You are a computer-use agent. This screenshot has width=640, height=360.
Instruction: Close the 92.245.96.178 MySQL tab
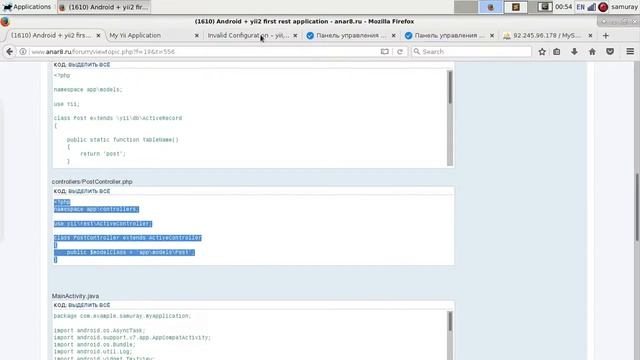[x=590, y=36]
